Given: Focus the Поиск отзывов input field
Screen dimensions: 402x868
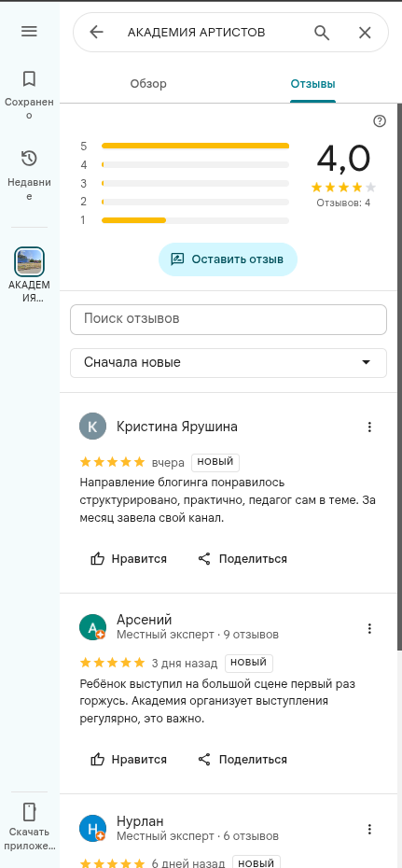Looking at the screenshot, I should [229, 319].
